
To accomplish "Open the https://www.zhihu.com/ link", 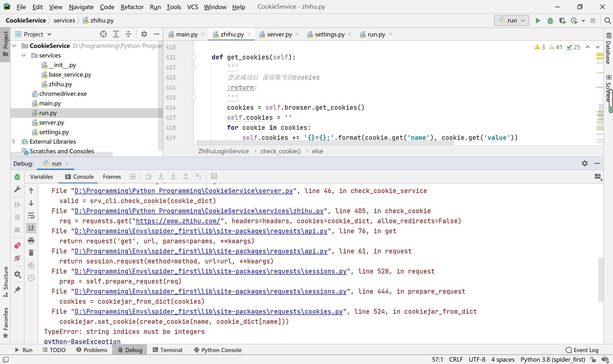I will [178, 221].
